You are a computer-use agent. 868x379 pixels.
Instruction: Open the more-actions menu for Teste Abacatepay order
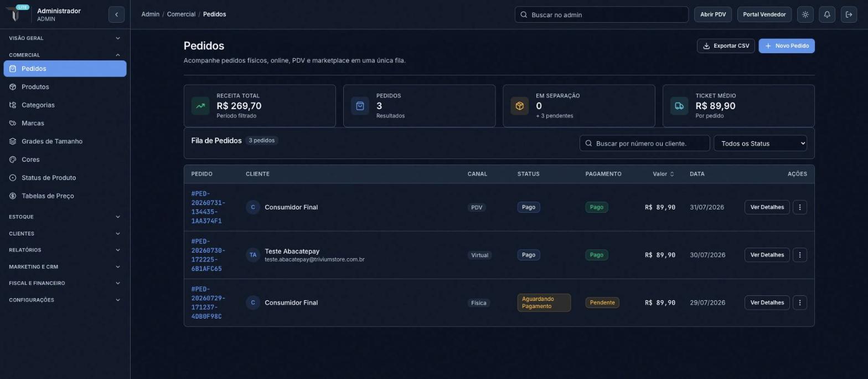(799, 255)
